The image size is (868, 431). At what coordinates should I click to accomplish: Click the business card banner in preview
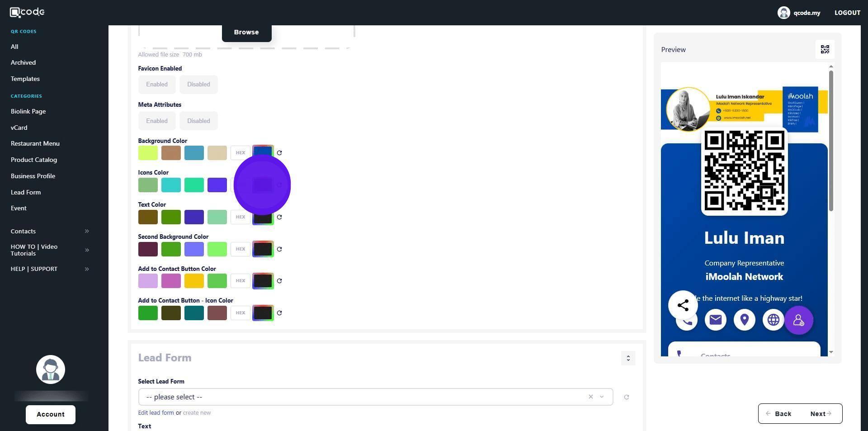click(745, 109)
